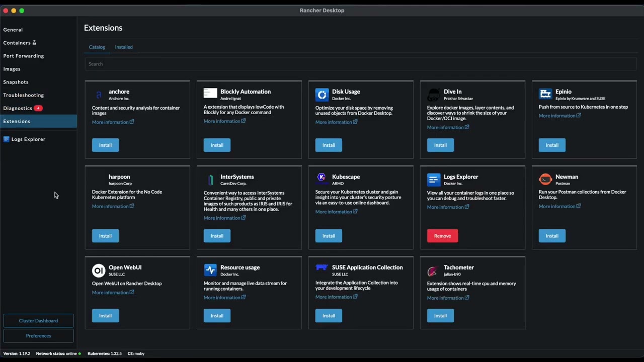Viewport: 644px width, 362px height.
Task: Open More information link for harpoon
Action: point(113,206)
